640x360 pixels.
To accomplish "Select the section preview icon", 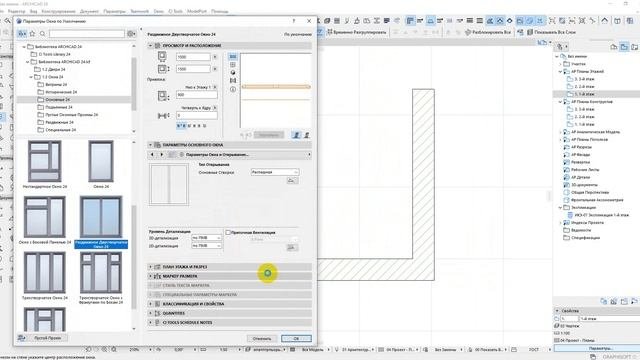I will [x=233, y=81].
